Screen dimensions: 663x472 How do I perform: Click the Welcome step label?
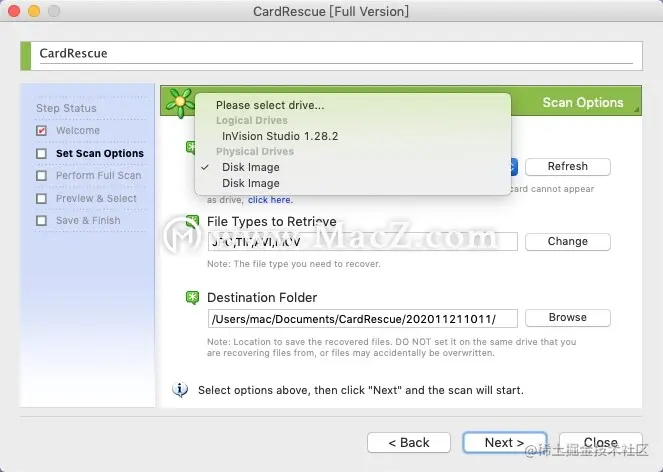78,130
